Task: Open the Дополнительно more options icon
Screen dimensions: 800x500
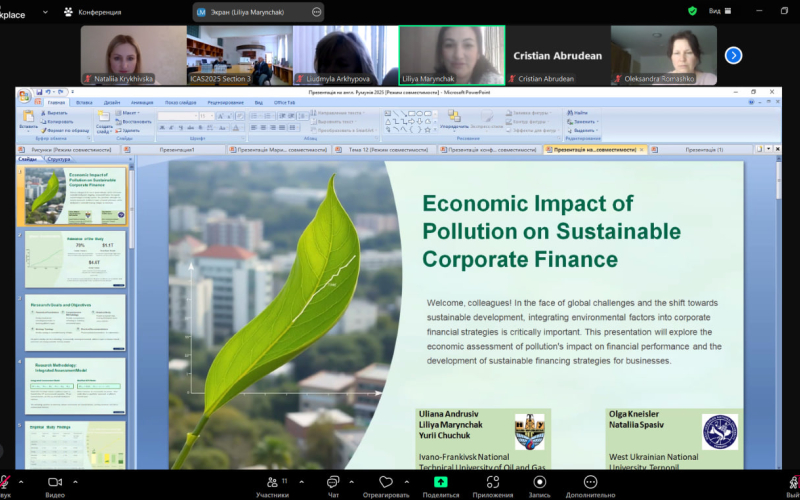Action: (590, 482)
